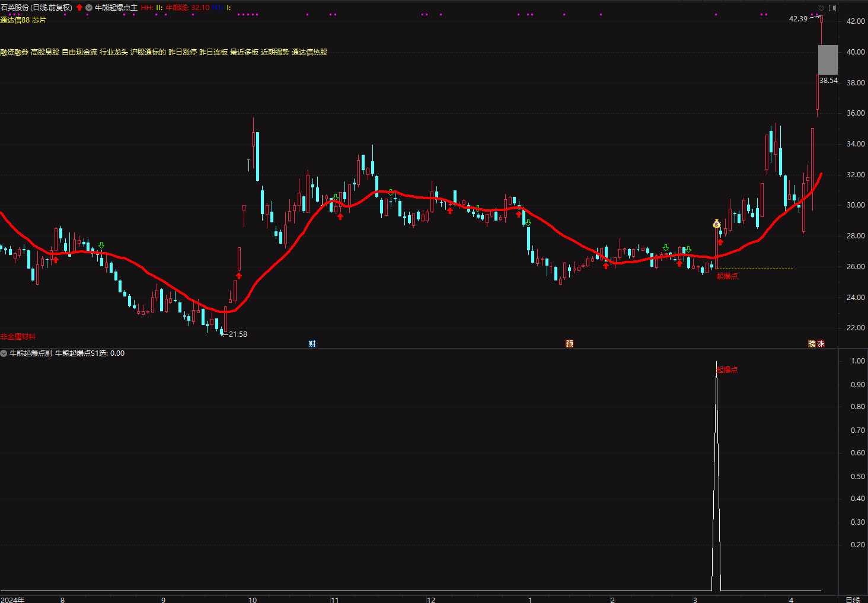
Task: Click the 榜 marker icon
Action: click(x=812, y=344)
